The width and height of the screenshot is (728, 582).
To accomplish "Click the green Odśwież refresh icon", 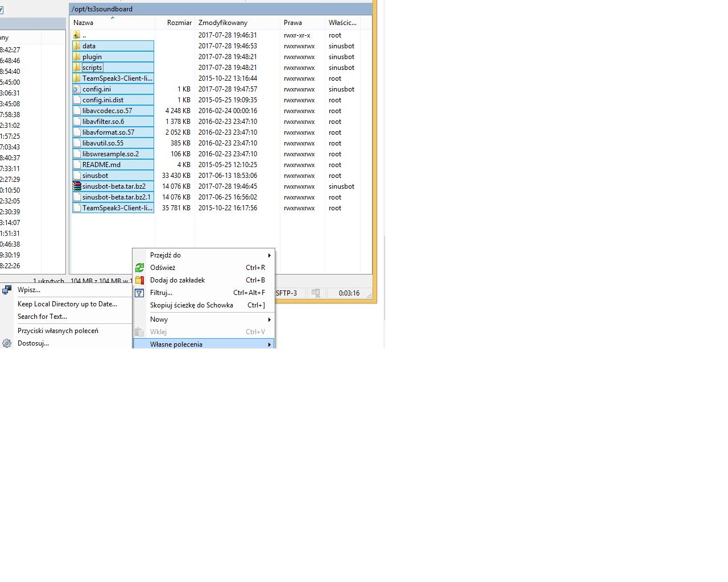I will tap(139, 268).
